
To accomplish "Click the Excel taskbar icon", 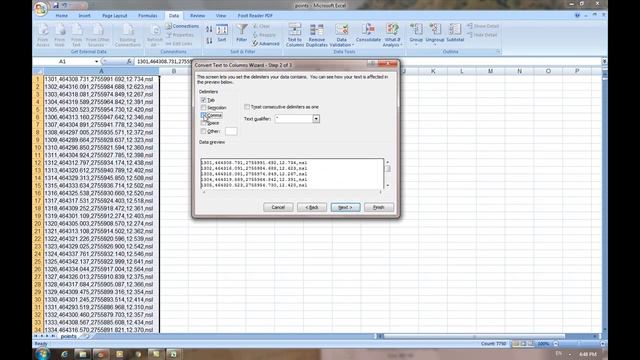I will tap(173, 354).
